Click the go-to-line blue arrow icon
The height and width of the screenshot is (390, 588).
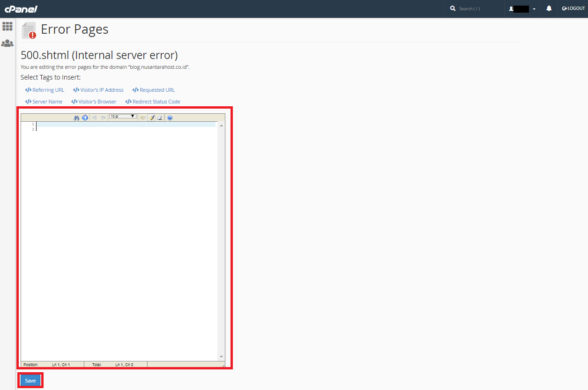85,118
